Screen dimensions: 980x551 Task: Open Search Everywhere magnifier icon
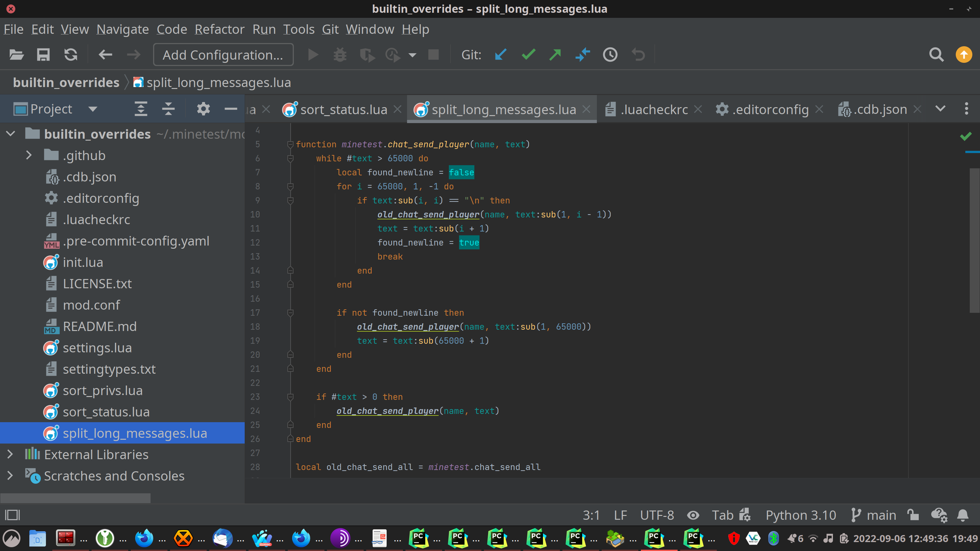click(x=936, y=55)
